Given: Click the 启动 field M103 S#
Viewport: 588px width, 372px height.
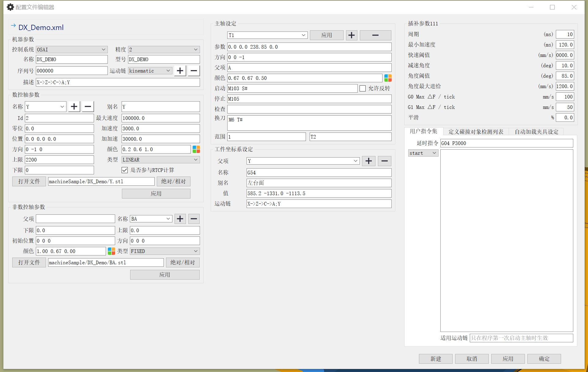Looking at the screenshot, I should pos(292,88).
